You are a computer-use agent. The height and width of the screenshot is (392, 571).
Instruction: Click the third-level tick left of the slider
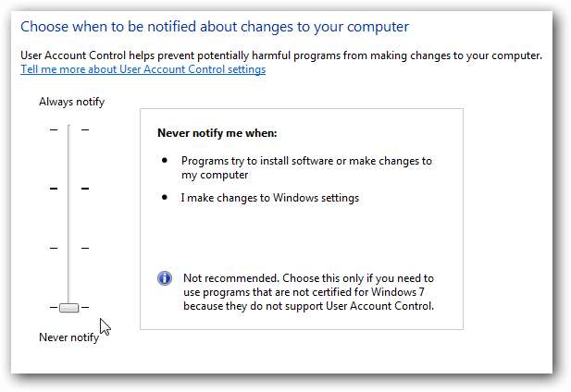pyautogui.click(x=54, y=248)
